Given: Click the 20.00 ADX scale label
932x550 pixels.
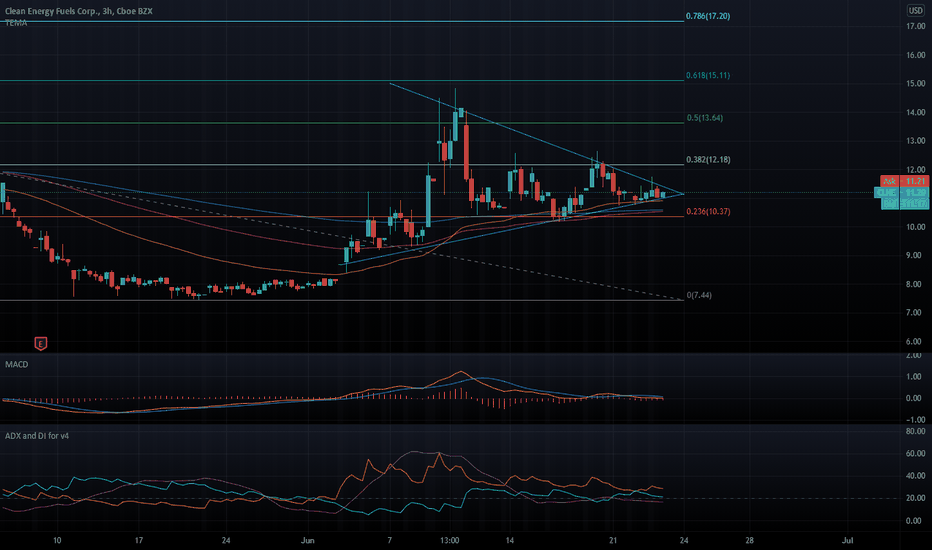Looking at the screenshot, I should click(x=915, y=498).
